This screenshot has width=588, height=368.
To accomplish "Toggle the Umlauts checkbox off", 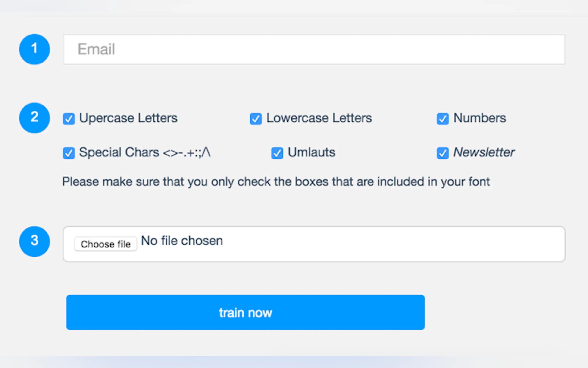I will click(277, 153).
